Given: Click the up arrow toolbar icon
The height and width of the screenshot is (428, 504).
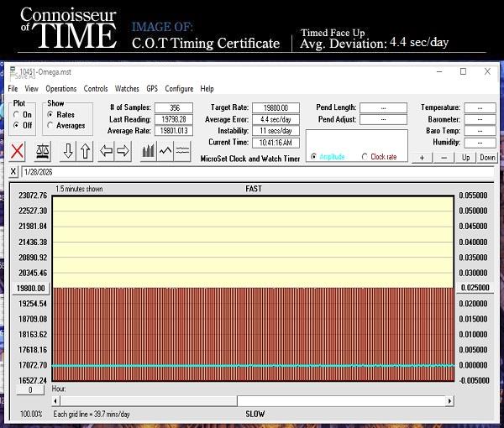Looking at the screenshot, I should tap(85, 151).
